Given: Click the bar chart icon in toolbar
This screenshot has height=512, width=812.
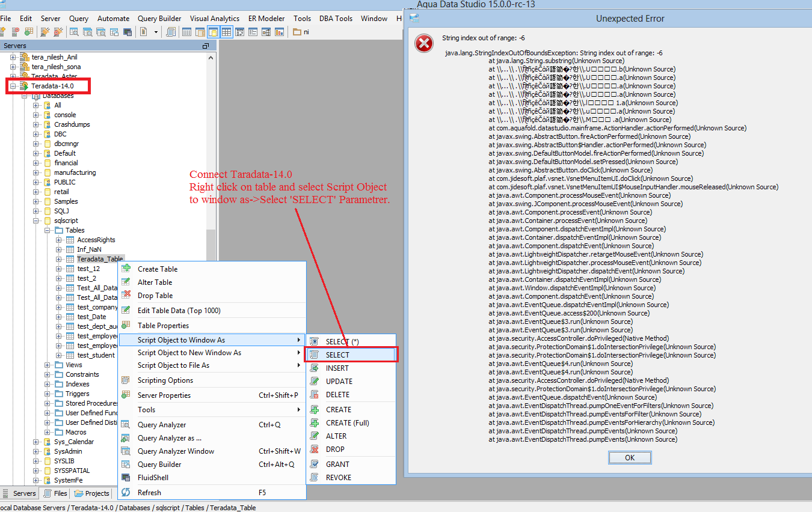Looking at the screenshot, I should pyautogui.click(x=279, y=32).
